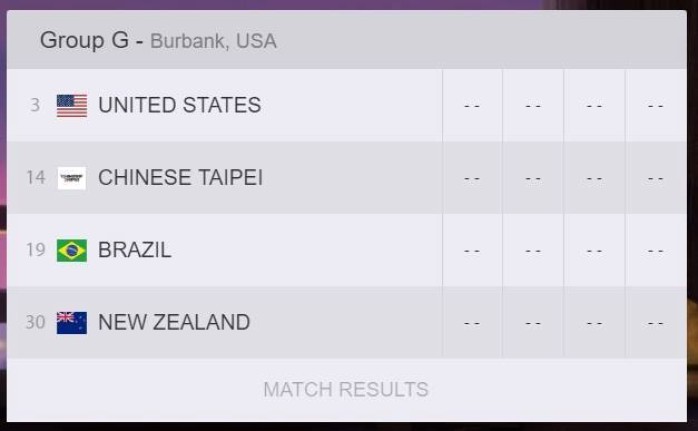Click the Brazil flag icon

tap(72, 250)
